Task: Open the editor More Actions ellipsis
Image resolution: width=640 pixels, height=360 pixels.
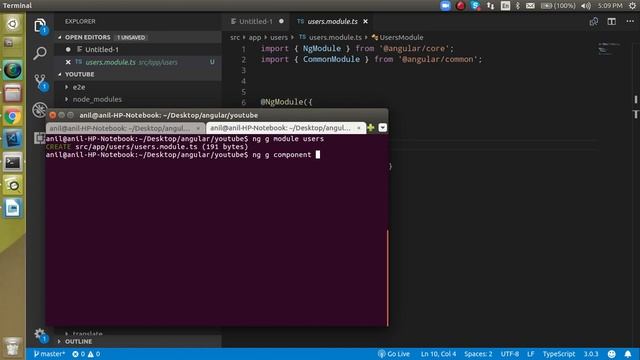Action: [630, 22]
